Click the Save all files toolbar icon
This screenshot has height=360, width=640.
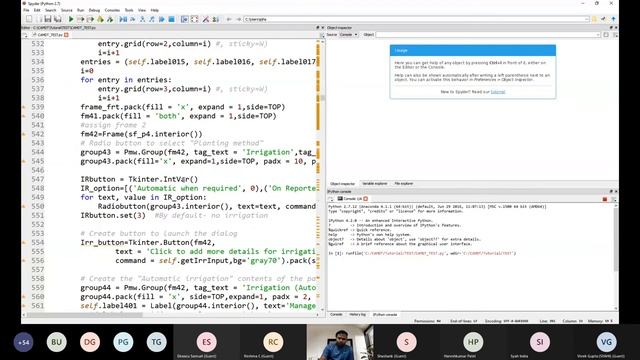pyautogui.click(x=58, y=19)
